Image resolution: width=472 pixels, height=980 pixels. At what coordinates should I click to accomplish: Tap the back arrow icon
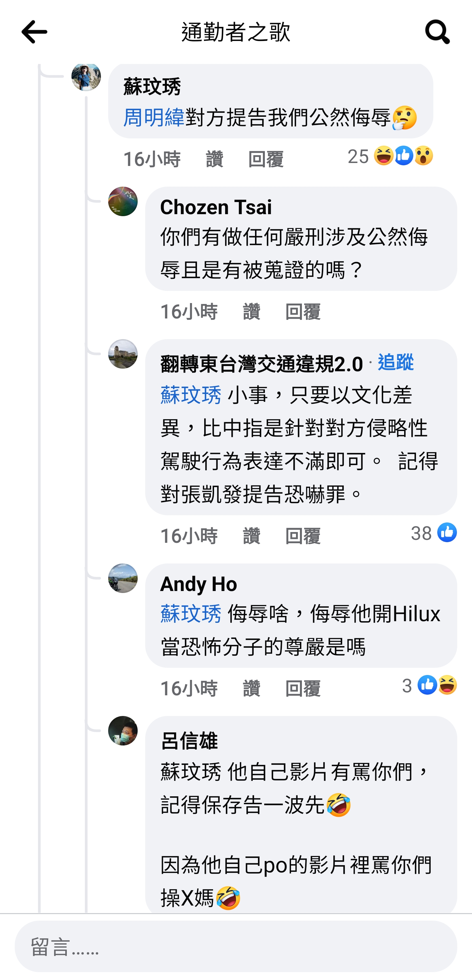[x=34, y=32]
